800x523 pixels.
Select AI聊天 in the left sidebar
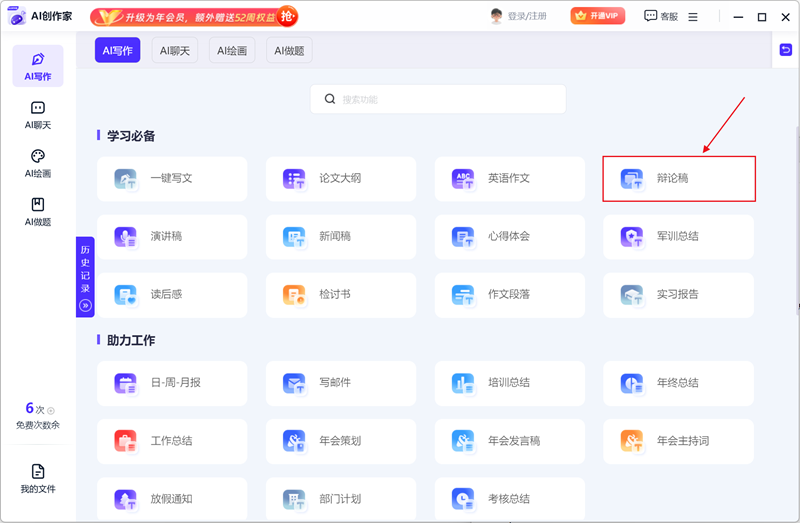point(38,115)
